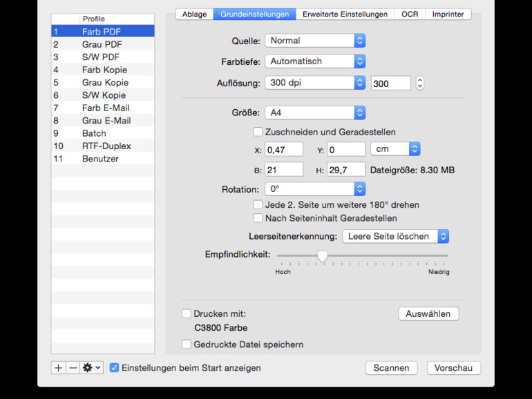Click the Auswählen printer button
Image resolution: width=532 pixels, height=399 pixels.
point(428,314)
